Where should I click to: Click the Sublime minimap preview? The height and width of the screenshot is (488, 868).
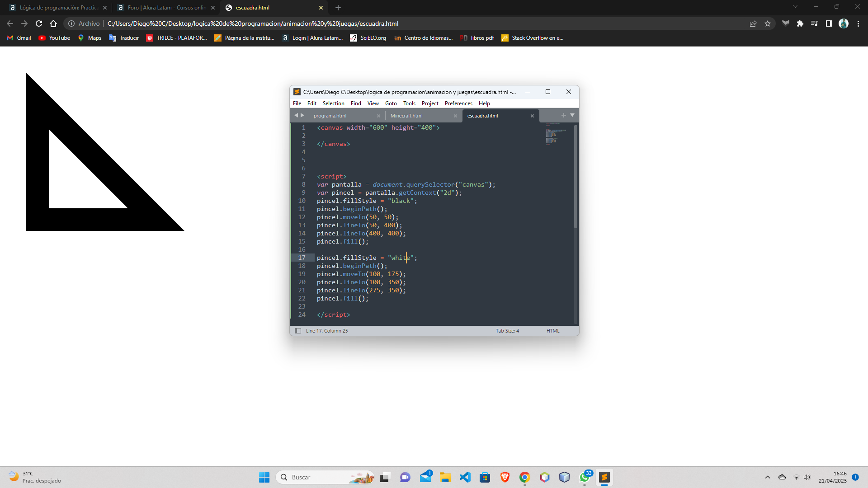tap(556, 134)
